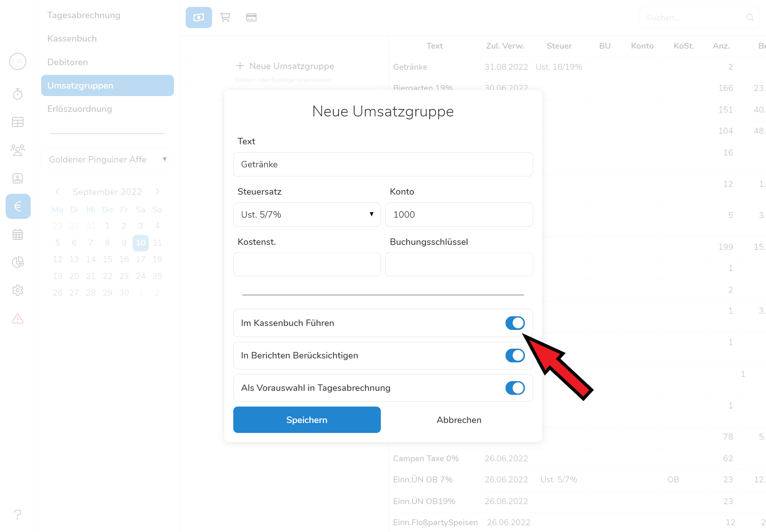
Task: Select Erlöszuordnung in side menu
Action: (x=80, y=109)
